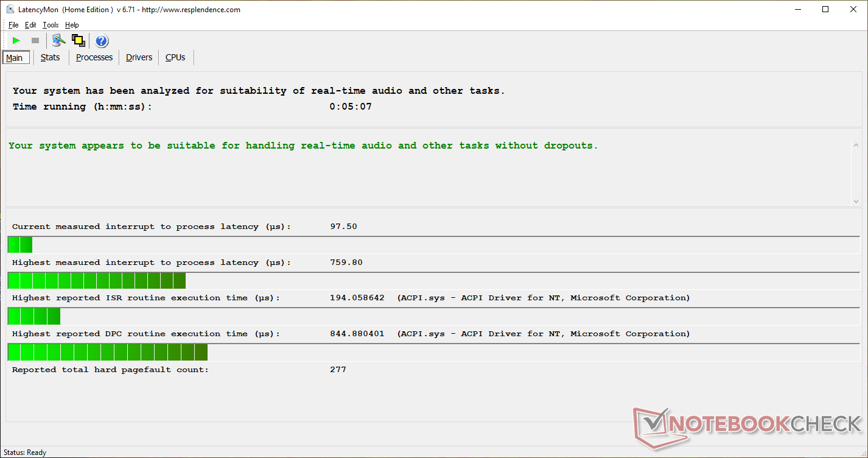Click the current interrupt latency green bar
The image size is (868, 458).
20,245
